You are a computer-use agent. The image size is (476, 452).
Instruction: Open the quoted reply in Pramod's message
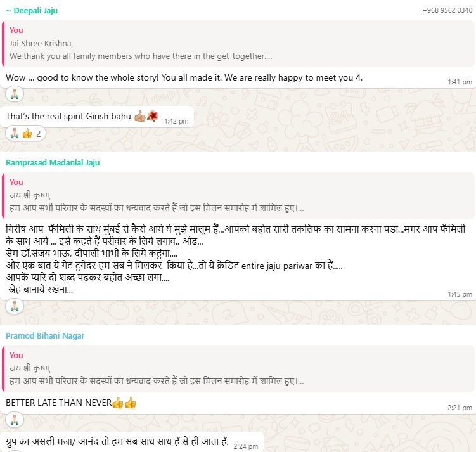pos(238,369)
